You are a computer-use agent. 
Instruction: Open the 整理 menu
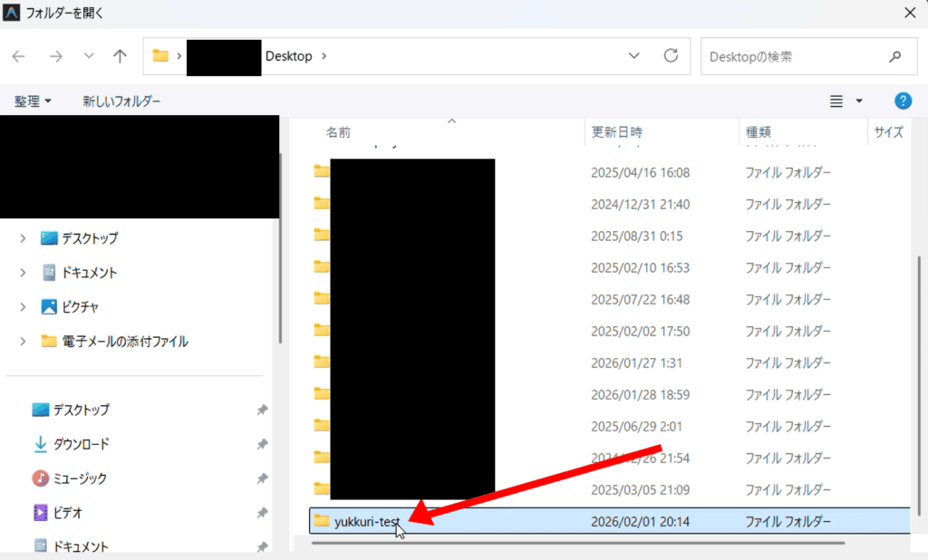coord(33,101)
